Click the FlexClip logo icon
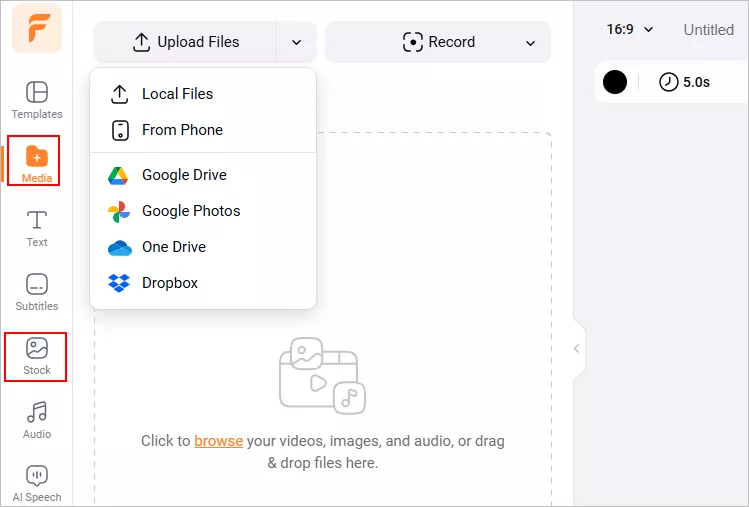 click(x=37, y=28)
